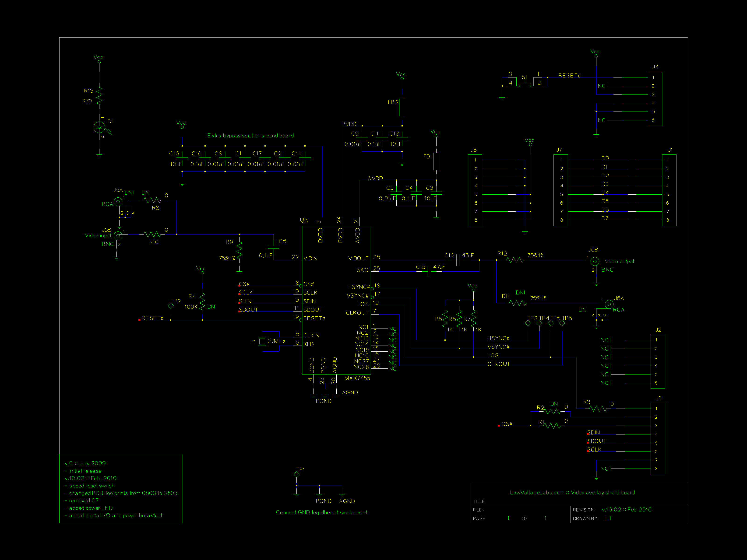Select the FB1 ferrite bead symbol
Image resolution: width=747 pixels, height=560 pixels.
(436, 161)
